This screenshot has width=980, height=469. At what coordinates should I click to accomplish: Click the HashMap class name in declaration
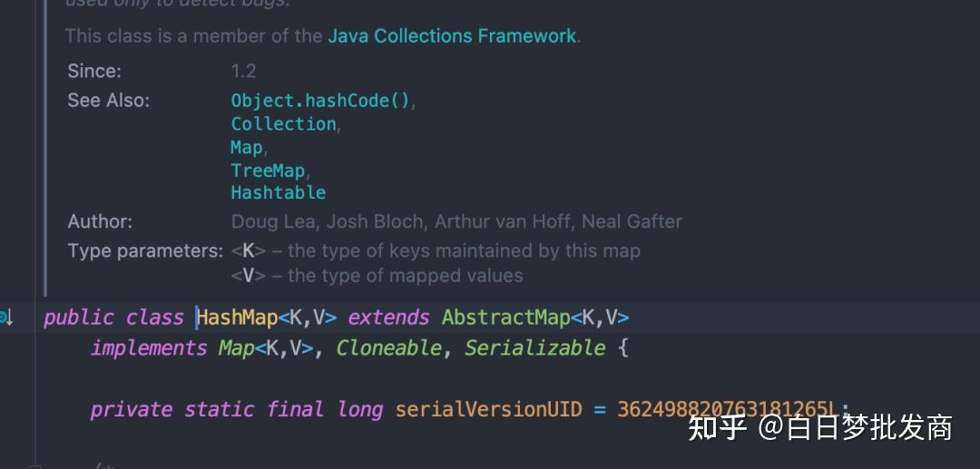coord(237,318)
